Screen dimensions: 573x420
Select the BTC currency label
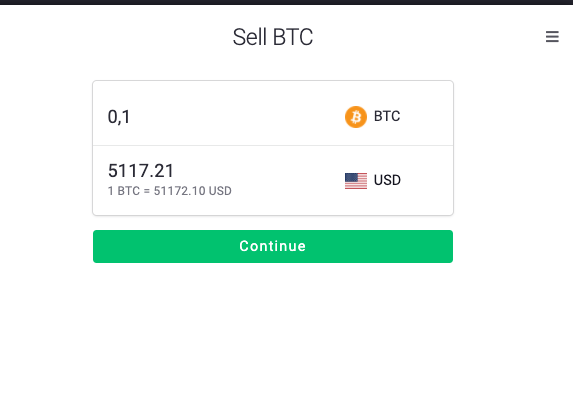[387, 116]
